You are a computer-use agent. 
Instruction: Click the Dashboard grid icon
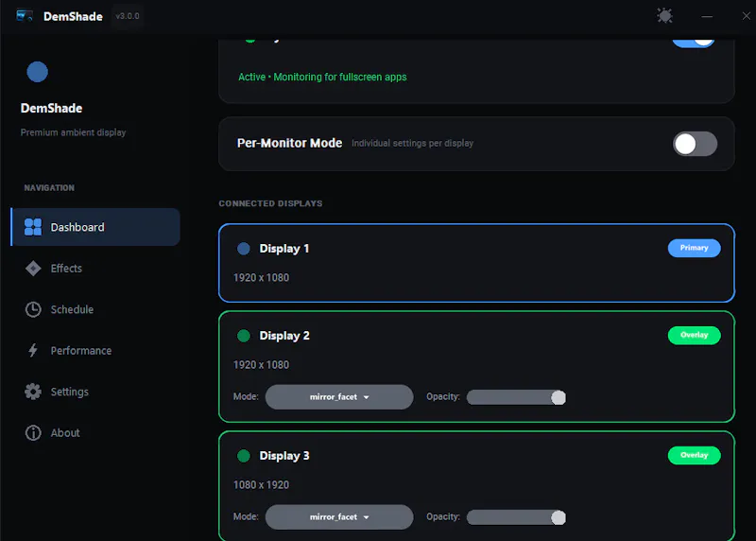(33, 227)
